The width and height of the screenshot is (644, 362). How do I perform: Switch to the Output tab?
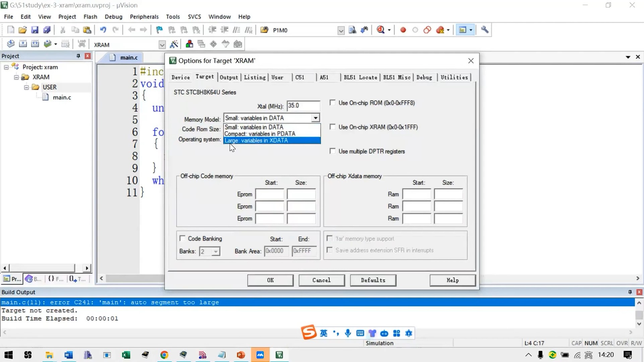229,77
